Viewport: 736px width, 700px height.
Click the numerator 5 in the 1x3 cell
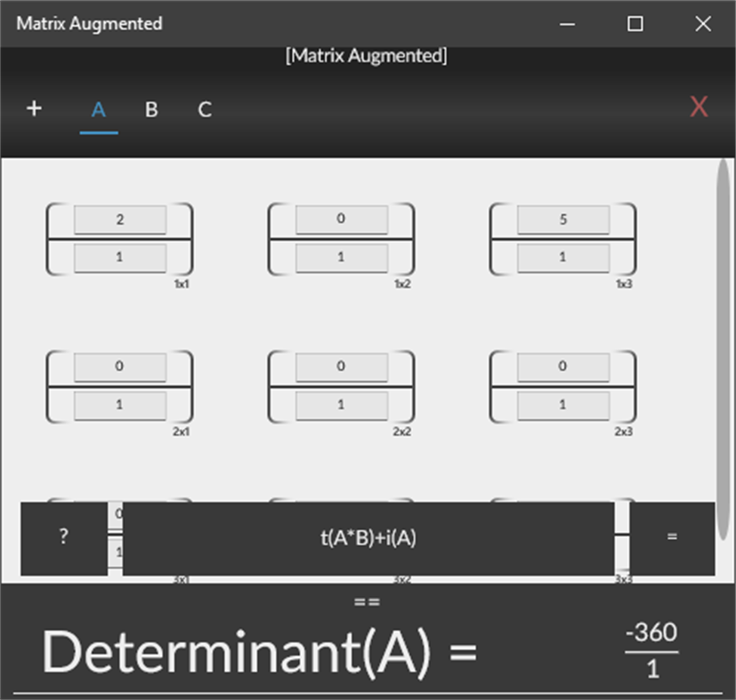pos(562,219)
